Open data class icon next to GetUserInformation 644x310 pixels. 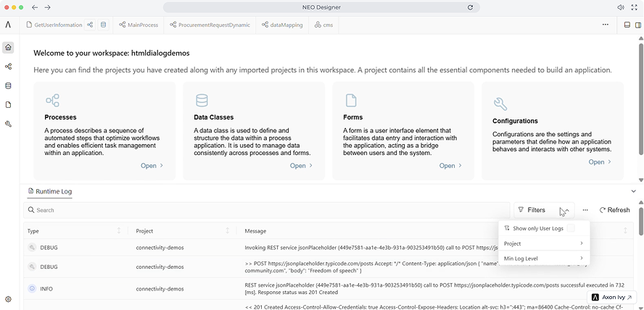click(x=103, y=25)
